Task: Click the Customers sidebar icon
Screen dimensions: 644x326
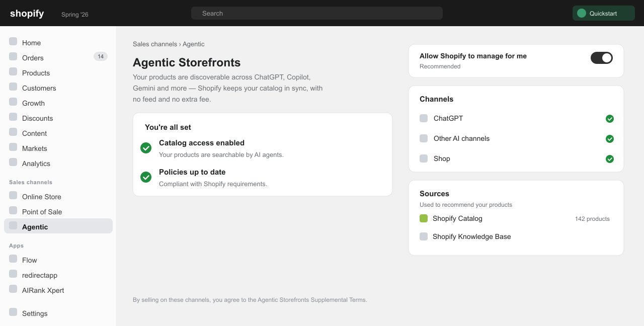Action: [13, 87]
